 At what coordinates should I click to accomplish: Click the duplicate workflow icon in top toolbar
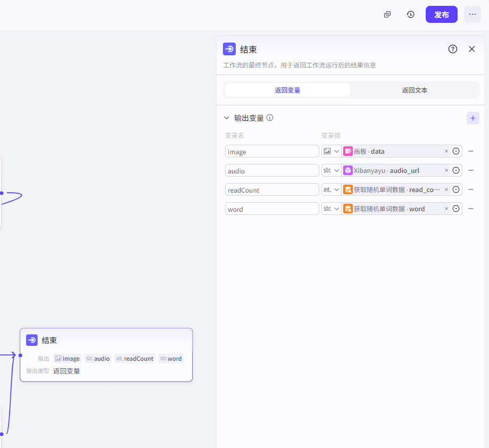point(387,14)
